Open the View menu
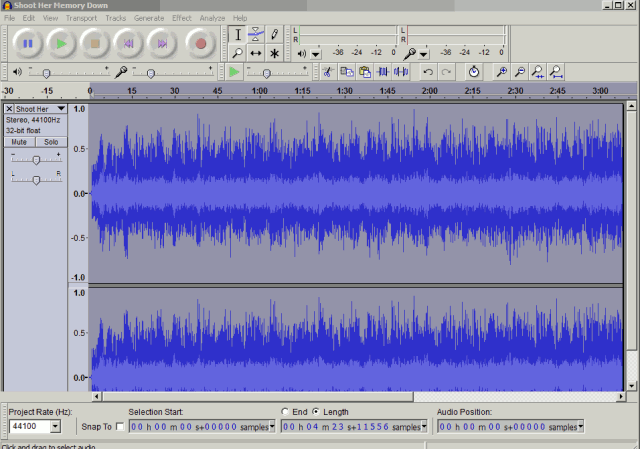 click(x=50, y=18)
